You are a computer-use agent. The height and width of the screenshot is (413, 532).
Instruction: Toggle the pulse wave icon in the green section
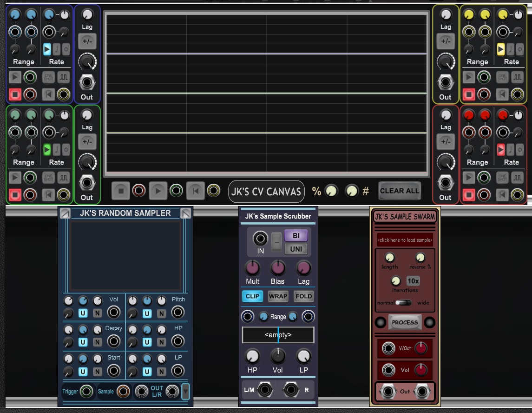pyautogui.click(x=64, y=177)
